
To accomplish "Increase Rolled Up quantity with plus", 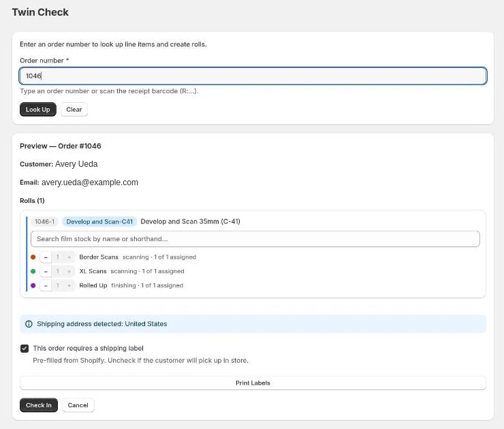I will 69,285.
